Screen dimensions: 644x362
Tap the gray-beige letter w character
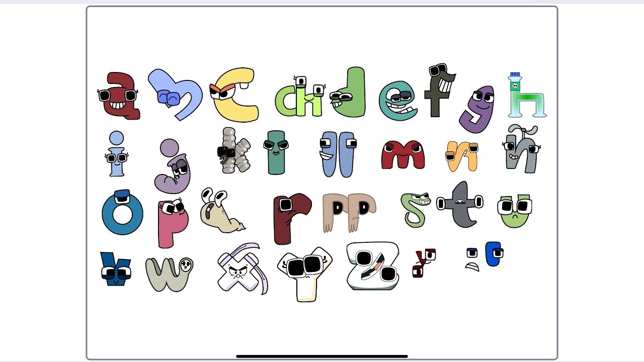pyautogui.click(x=170, y=275)
